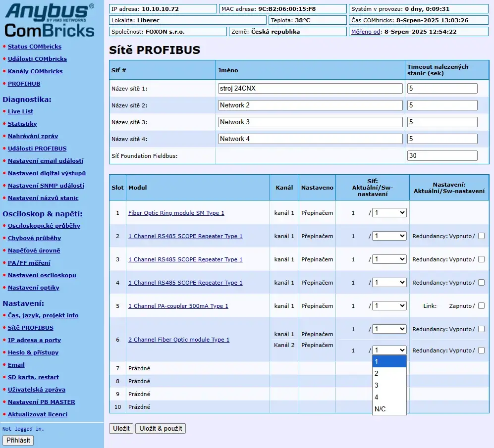
Task: Pick option 4 in the open dropdown list
Action: (389, 398)
